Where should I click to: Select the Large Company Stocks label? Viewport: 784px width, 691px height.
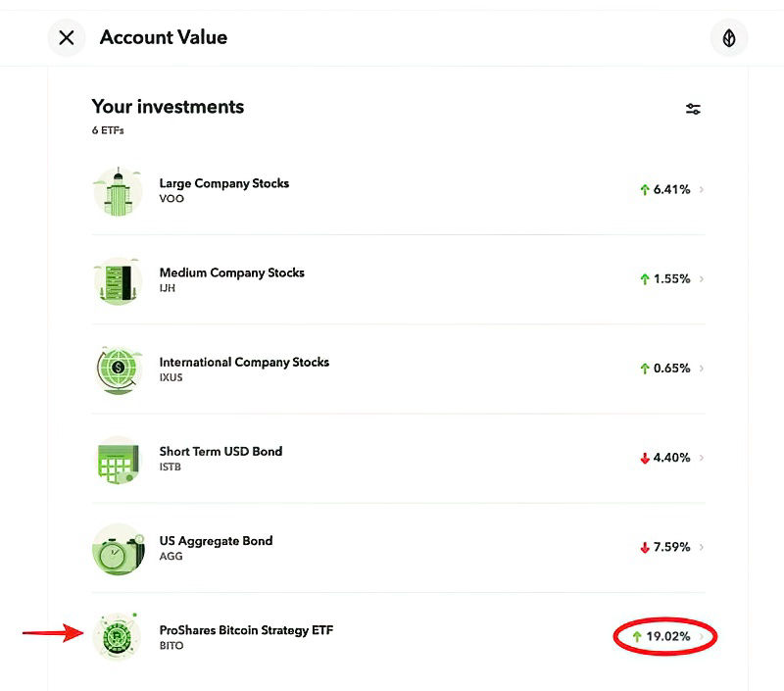point(224,183)
